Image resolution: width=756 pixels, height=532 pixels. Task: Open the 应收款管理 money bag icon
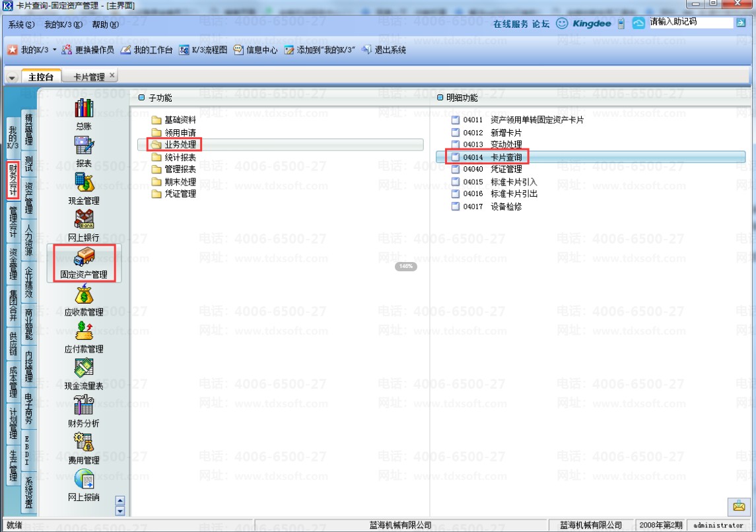coord(84,294)
